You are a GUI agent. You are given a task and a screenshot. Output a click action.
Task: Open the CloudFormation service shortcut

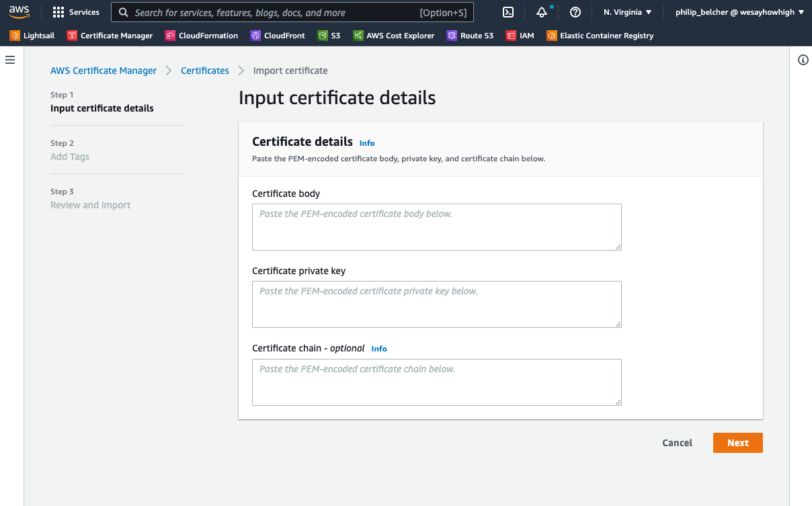pyautogui.click(x=201, y=35)
